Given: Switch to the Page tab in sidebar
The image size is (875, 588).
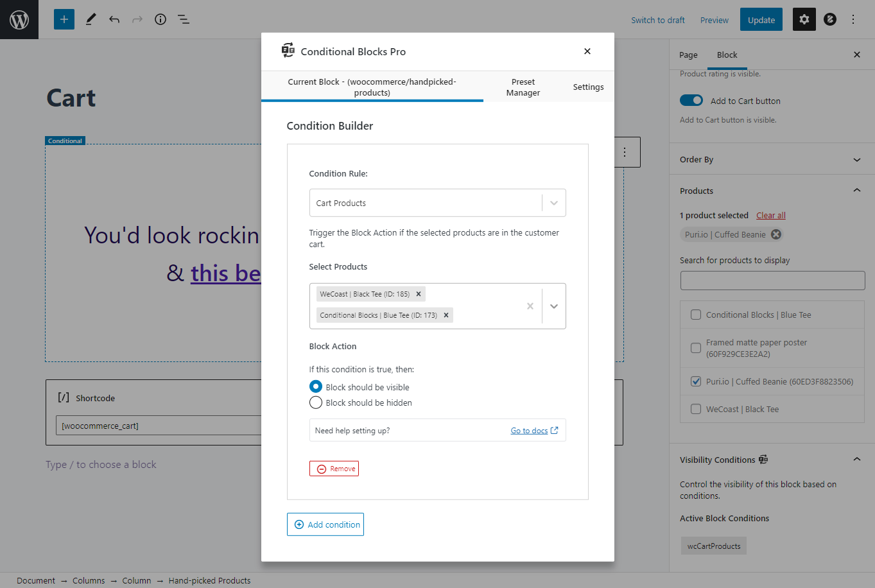Looking at the screenshot, I should pyautogui.click(x=688, y=55).
